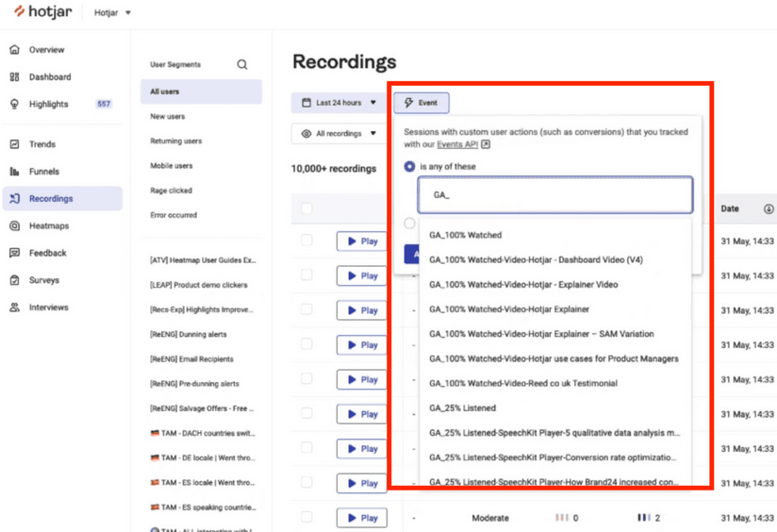
Task: Click the Heatmaps icon in the sidebar
Action: (14, 225)
